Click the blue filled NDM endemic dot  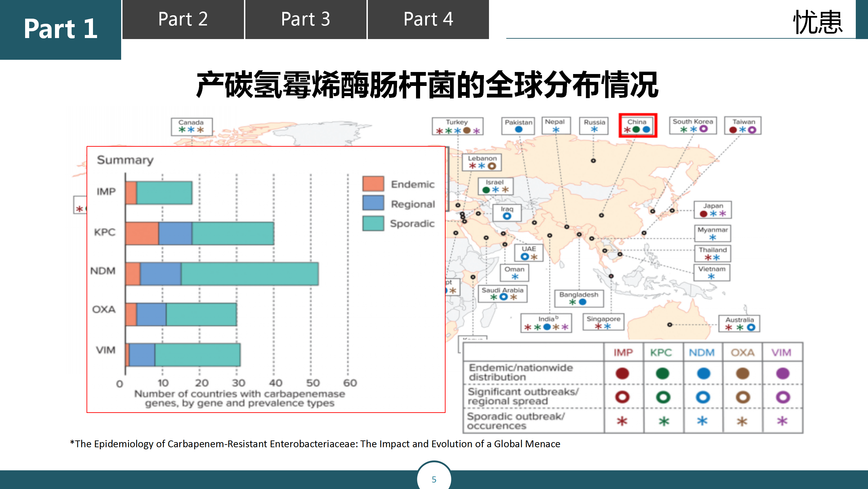point(703,374)
